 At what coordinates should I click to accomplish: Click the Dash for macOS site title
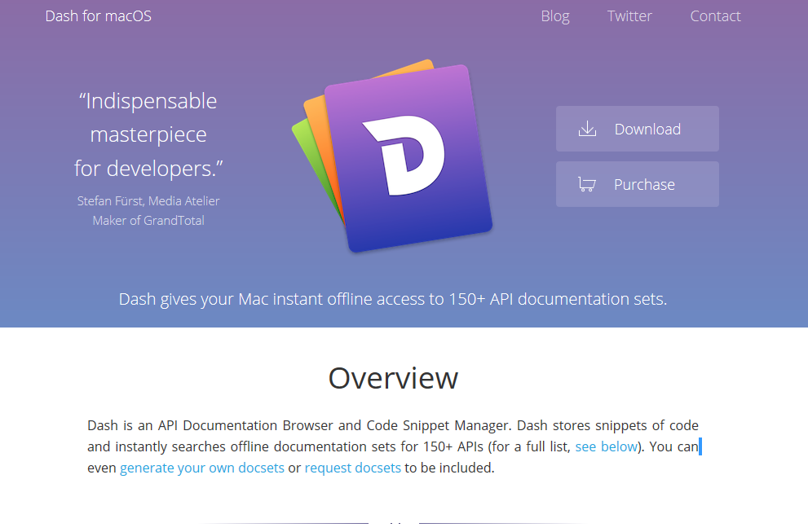[99, 16]
